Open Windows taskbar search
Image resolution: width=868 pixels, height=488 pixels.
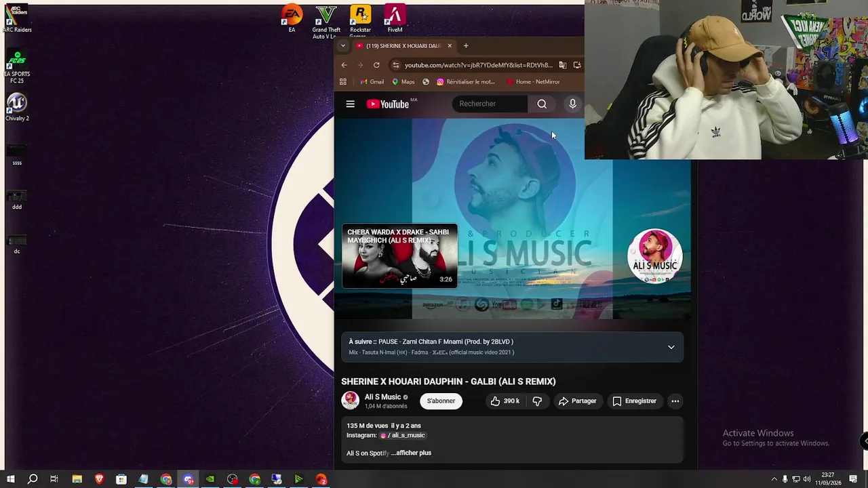(x=32, y=479)
